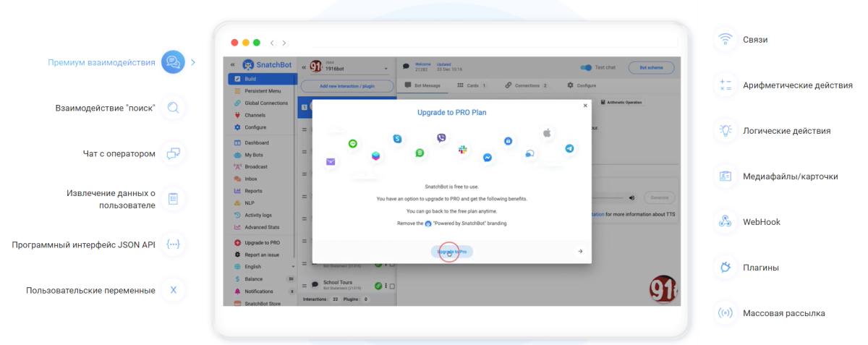Click the Пользовательские переменные X icon

[x=174, y=290]
